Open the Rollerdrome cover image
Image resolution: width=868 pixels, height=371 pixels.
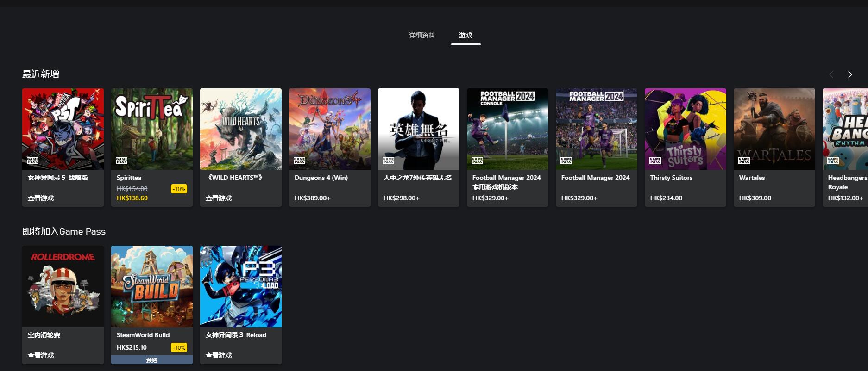pos(63,286)
